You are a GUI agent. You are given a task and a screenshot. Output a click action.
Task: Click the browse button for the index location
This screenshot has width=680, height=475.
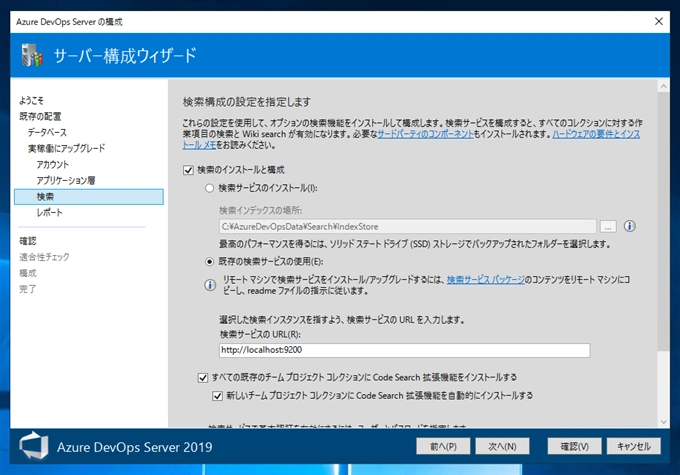tap(608, 226)
